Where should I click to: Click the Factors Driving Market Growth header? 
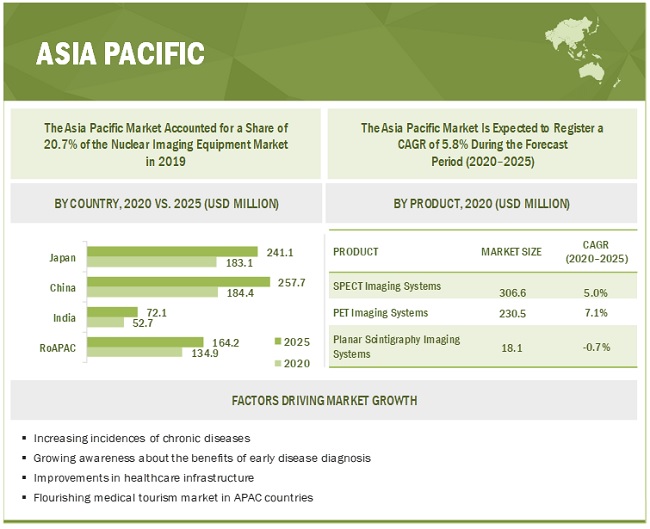coord(323,400)
